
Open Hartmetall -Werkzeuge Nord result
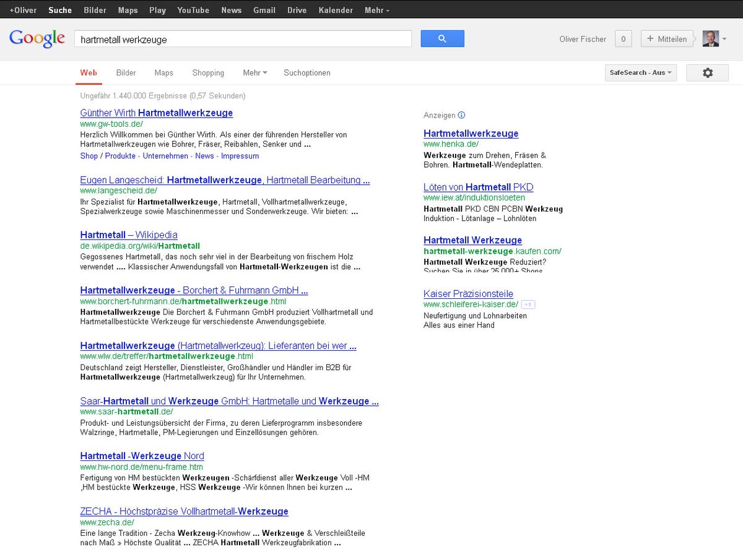142,455
